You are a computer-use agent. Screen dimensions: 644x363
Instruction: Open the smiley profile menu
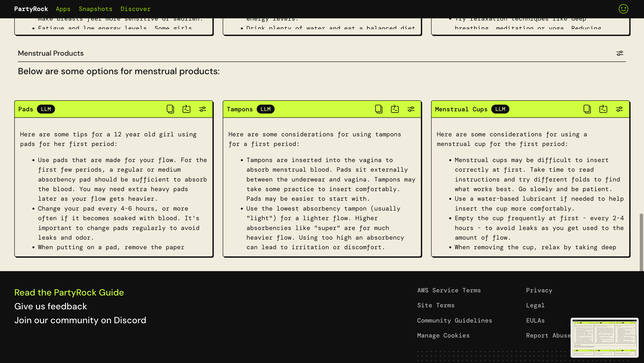(623, 9)
